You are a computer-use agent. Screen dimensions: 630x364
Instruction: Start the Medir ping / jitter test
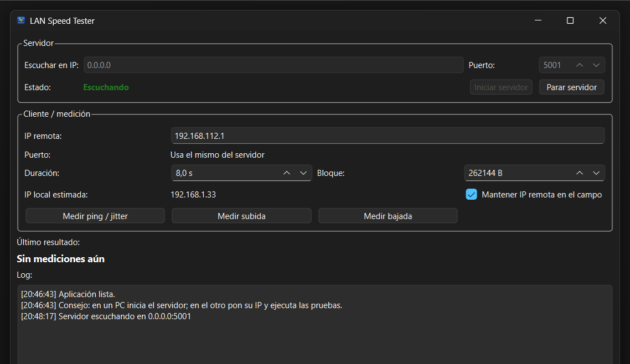(x=95, y=216)
